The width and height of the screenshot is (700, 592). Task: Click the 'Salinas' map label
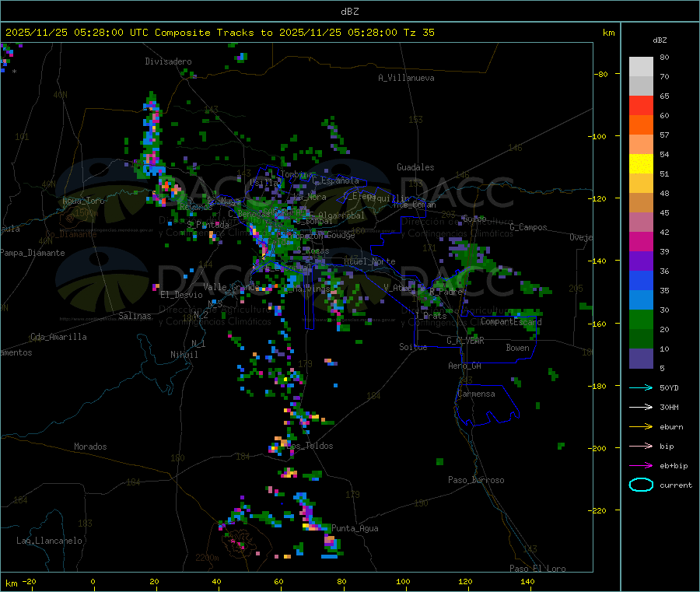(x=135, y=316)
